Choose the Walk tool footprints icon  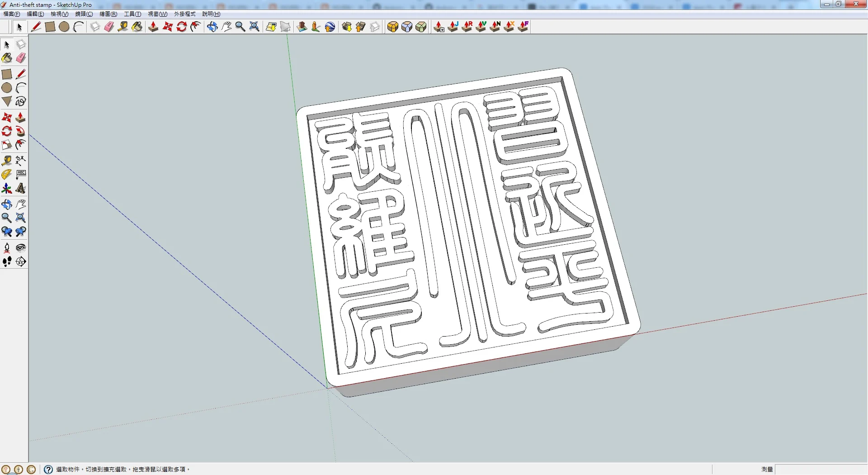[x=7, y=261]
